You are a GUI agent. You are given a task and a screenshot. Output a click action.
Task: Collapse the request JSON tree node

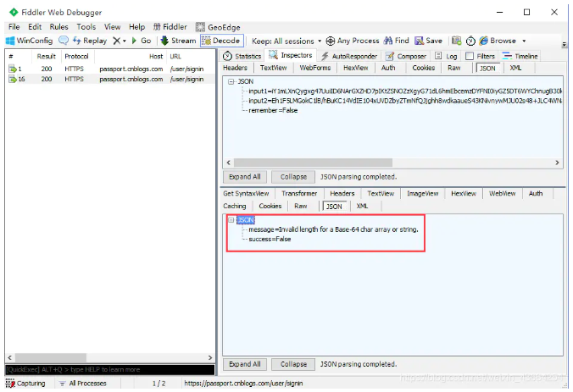[231, 81]
